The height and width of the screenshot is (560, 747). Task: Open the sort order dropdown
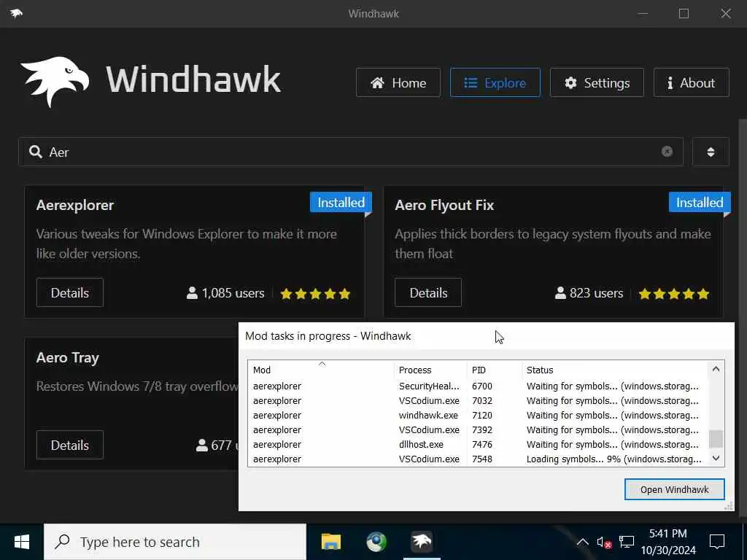point(711,152)
